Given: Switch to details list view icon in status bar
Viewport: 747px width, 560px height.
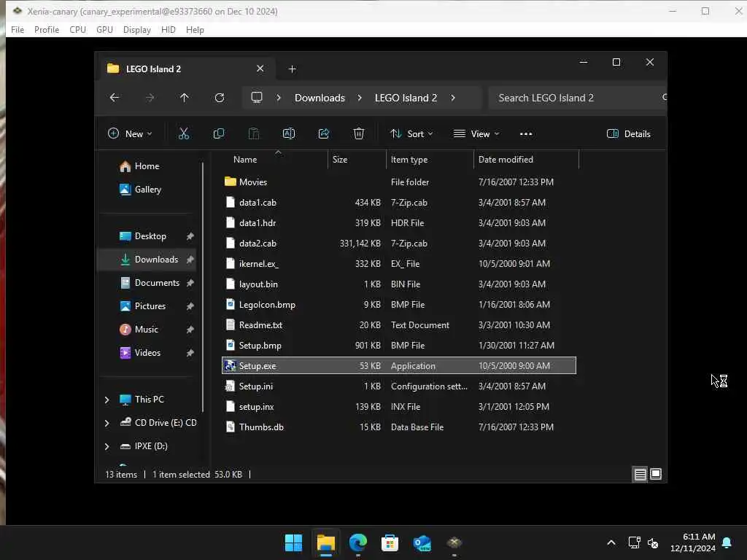Looking at the screenshot, I should pyautogui.click(x=640, y=474).
